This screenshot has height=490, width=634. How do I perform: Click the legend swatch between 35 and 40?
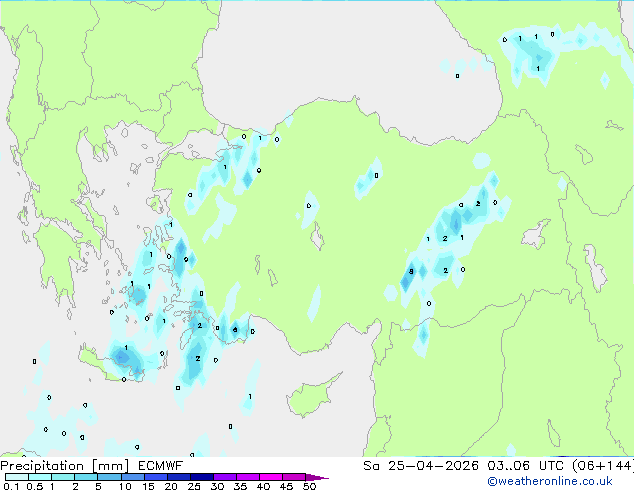(x=247, y=477)
